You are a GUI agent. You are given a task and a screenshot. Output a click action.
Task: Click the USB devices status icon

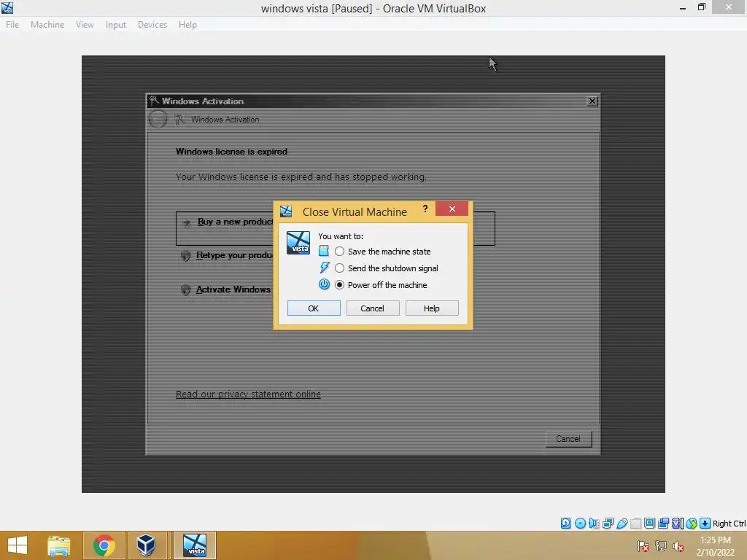tap(622, 524)
